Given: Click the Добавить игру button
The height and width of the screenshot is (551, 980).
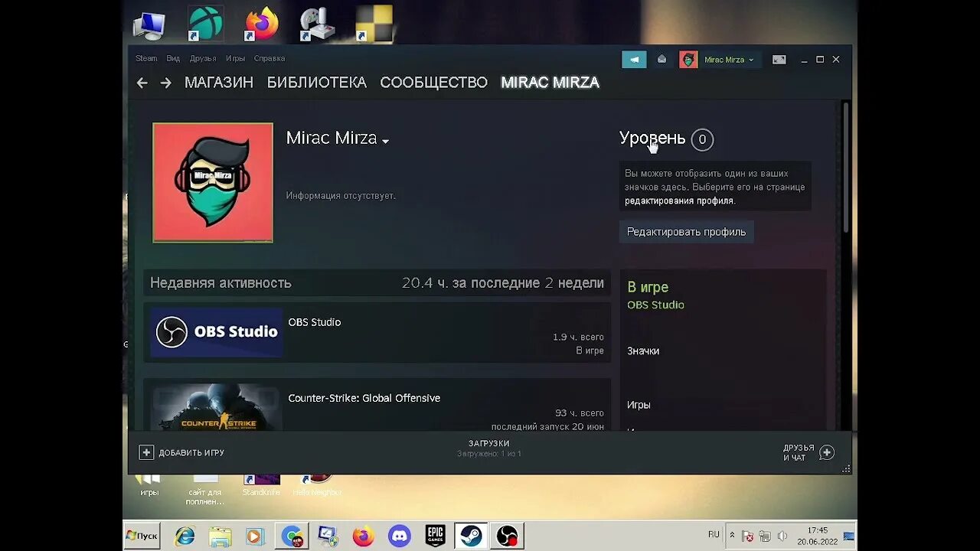Looking at the screenshot, I should tap(181, 452).
